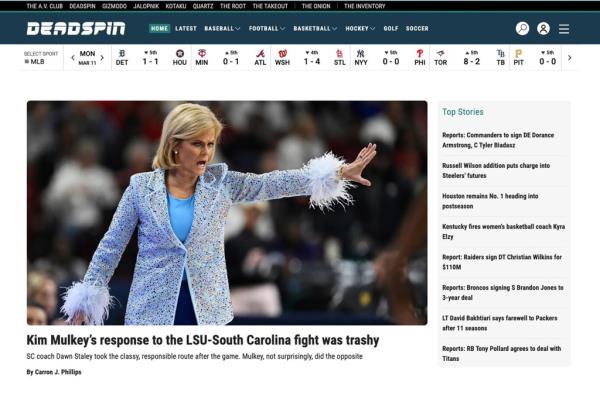This screenshot has width=600, height=399.
Task: Show more scores with right arrow
Action: [569, 58]
